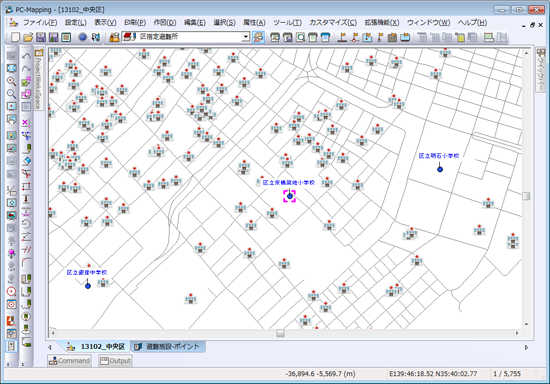Click the Open folder toolbar icon
550x384 pixels.
point(28,37)
